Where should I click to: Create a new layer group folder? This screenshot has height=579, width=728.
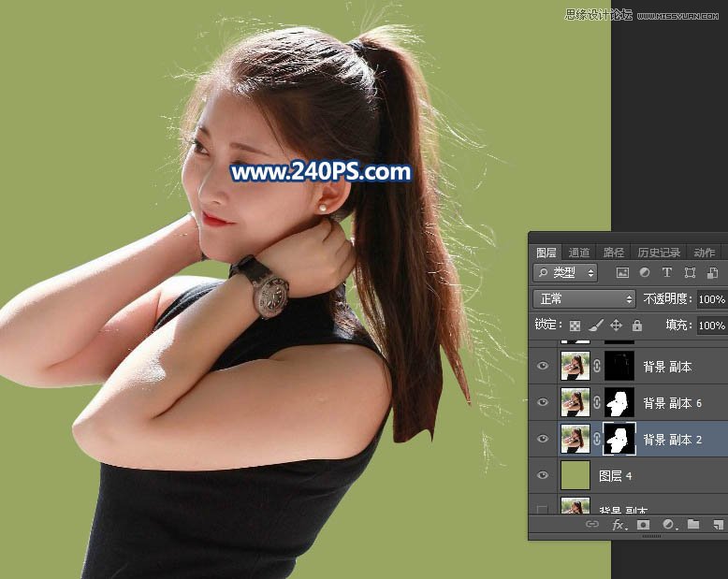(x=693, y=524)
